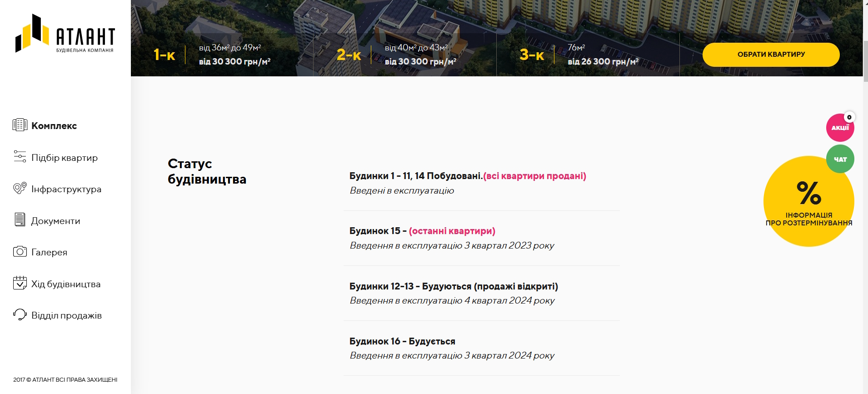
Task: Click the 1-к price від 30 300 грн/м²
Action: click(234, 61)
